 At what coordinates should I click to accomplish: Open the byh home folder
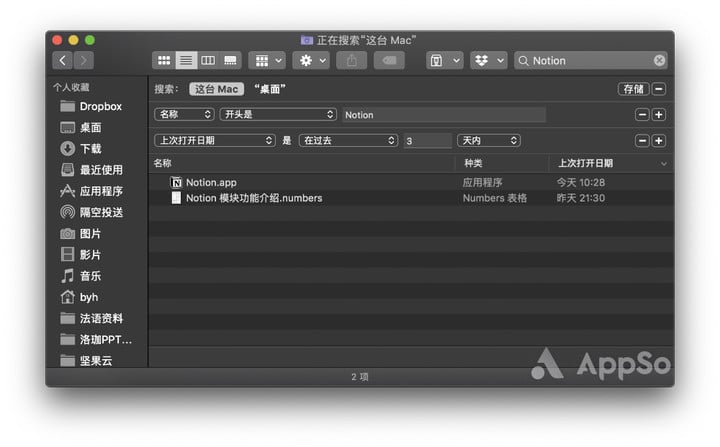[x=97, y=297]
